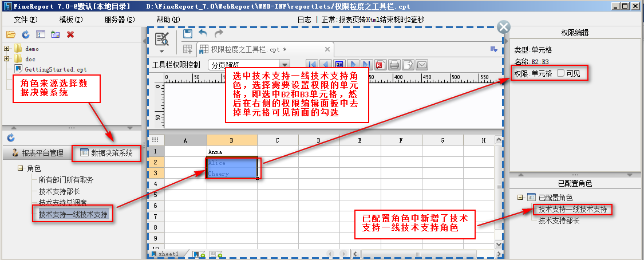This screenshot has height=260, width=644.
Task: Switch to the 数据决策系统 tab
Action: point(106,153)
